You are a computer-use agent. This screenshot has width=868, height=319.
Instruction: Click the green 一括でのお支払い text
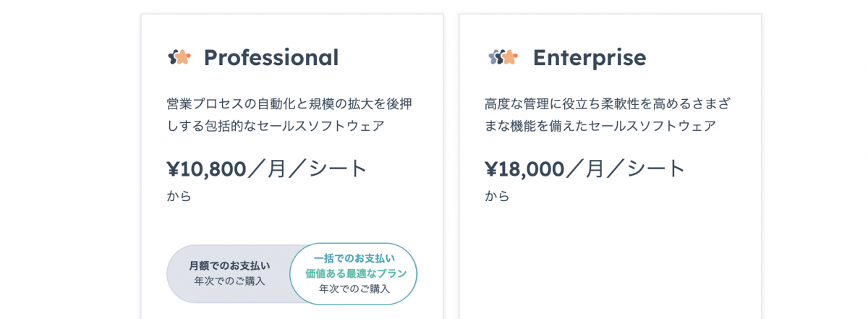(354, 258)
